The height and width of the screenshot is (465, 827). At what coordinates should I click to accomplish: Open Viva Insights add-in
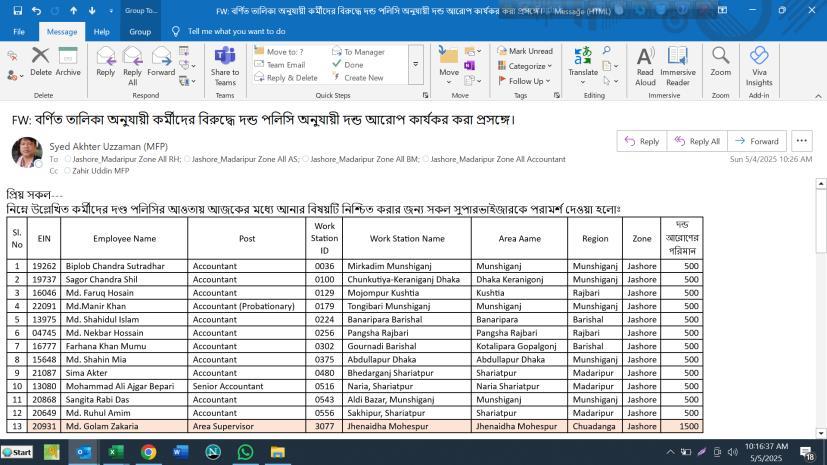coord(759,66)
